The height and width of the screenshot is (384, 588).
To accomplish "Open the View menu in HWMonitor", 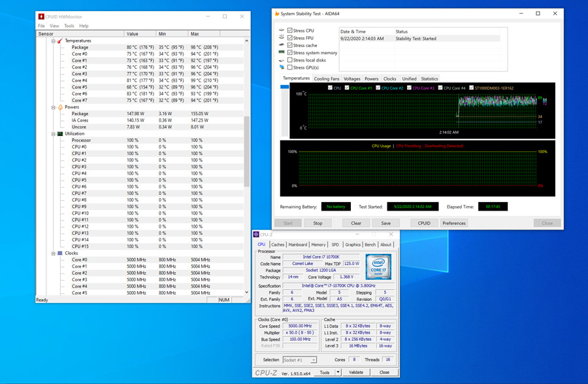I will (54, 26).
